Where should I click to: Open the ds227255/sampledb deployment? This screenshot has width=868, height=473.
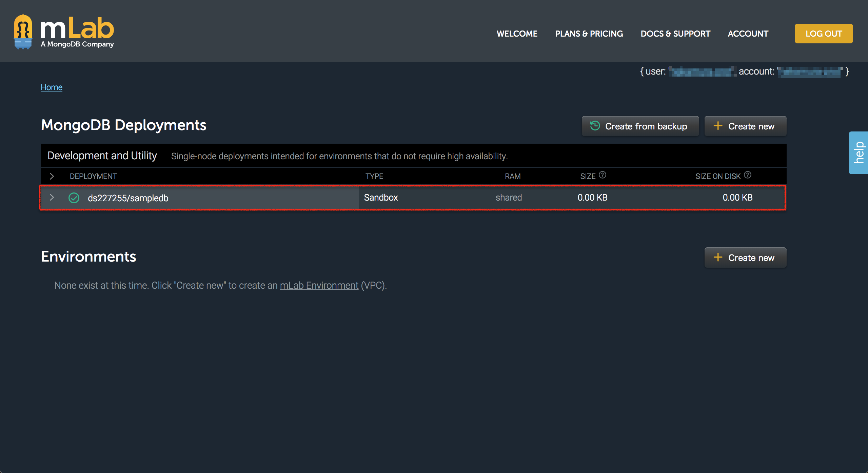pos(128,198)
